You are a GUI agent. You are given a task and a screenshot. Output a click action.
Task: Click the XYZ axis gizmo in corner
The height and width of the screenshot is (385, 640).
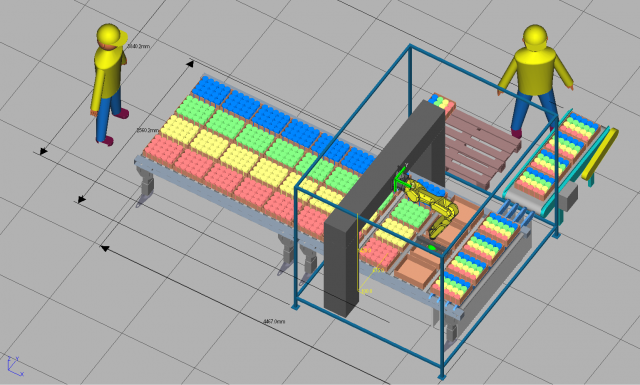(x=15, y=366)
